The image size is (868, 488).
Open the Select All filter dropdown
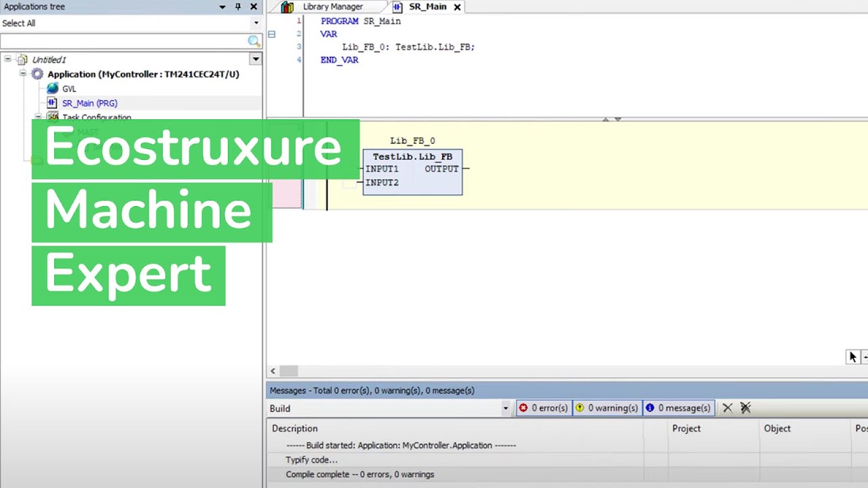[x=256, y=23]
